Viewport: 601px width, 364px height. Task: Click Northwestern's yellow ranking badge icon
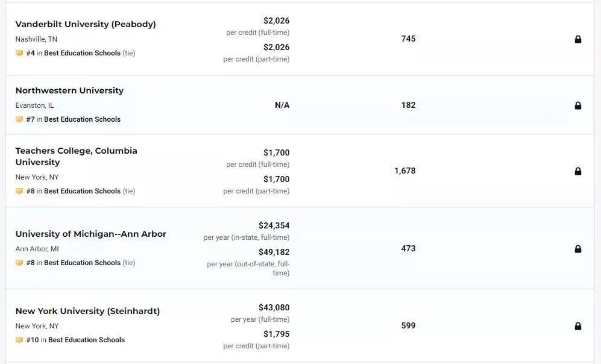coord(19,119)
